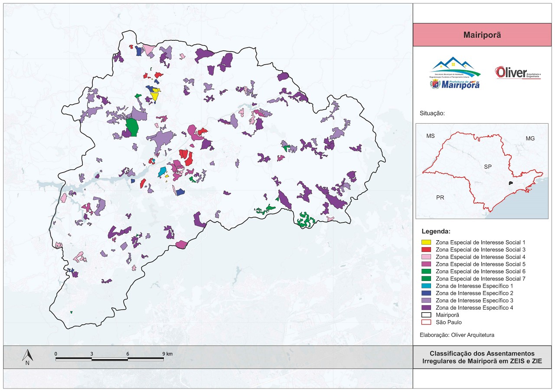Click the green Zona Especial de Interesse Social 6 swatch

click(x=426, y=271)
